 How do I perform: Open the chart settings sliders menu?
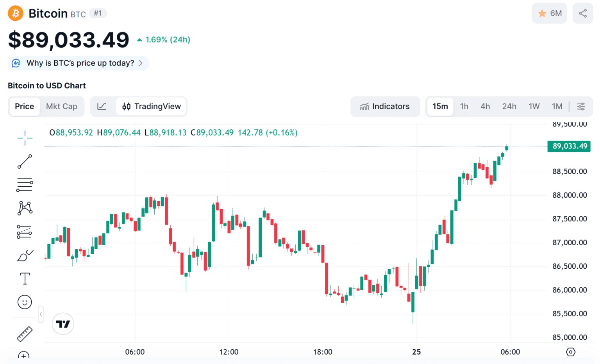581,106
